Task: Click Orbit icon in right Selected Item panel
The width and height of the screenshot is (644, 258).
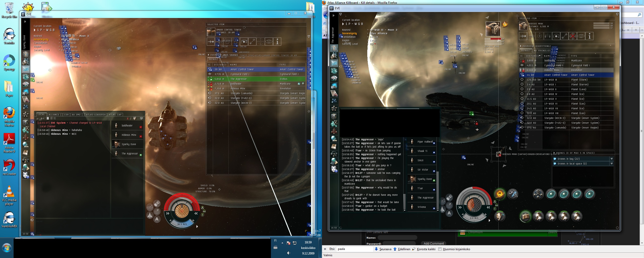Action: (x=556, y=36)
